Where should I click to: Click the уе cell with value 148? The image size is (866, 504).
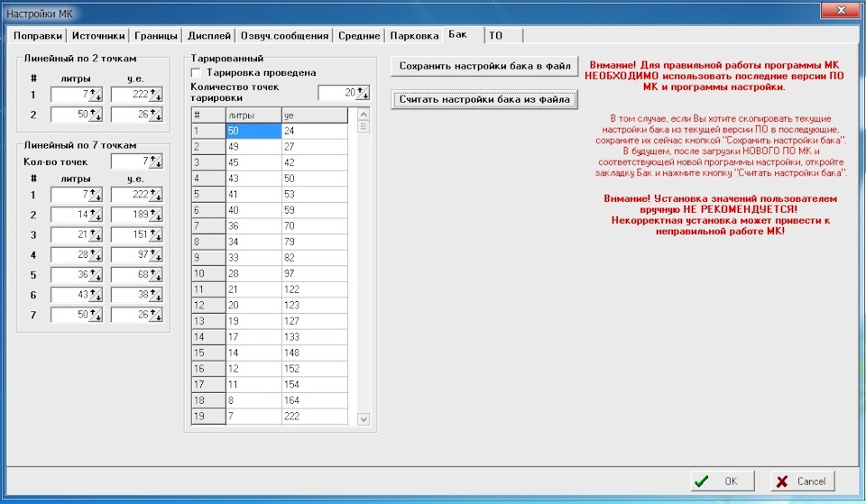(315, 353)
